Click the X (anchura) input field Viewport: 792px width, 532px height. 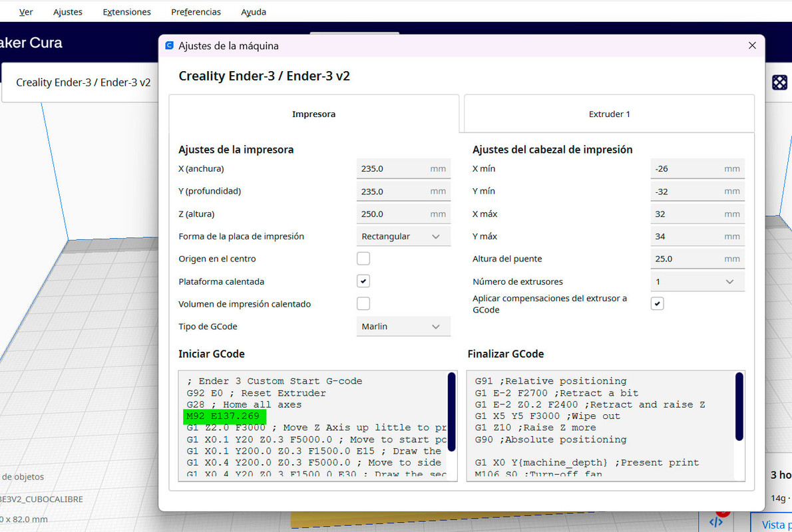point(403,169)
